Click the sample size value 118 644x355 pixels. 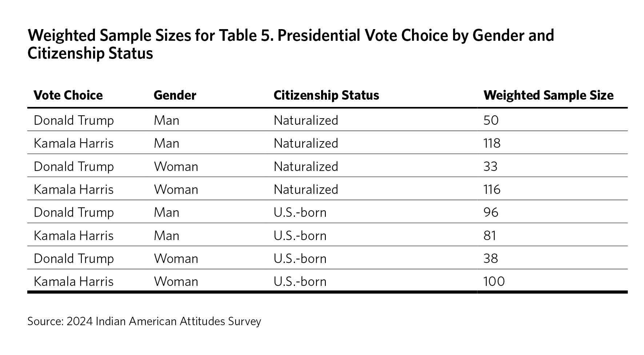tap(492, 143)
